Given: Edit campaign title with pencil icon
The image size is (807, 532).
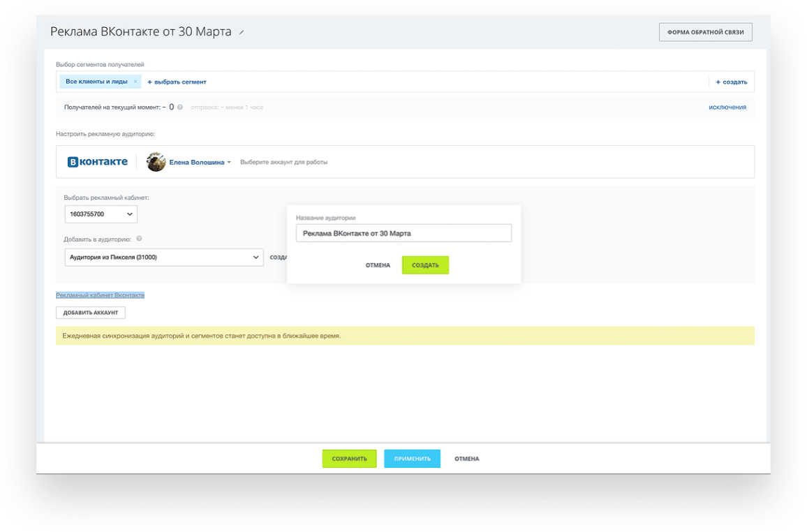Looking at the screenshot, I should [242, 32].
